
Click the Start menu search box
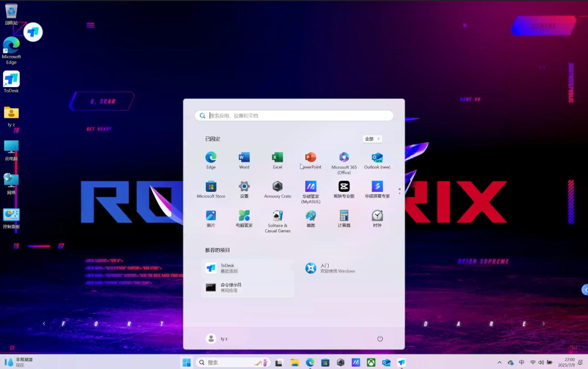point(294,115)
